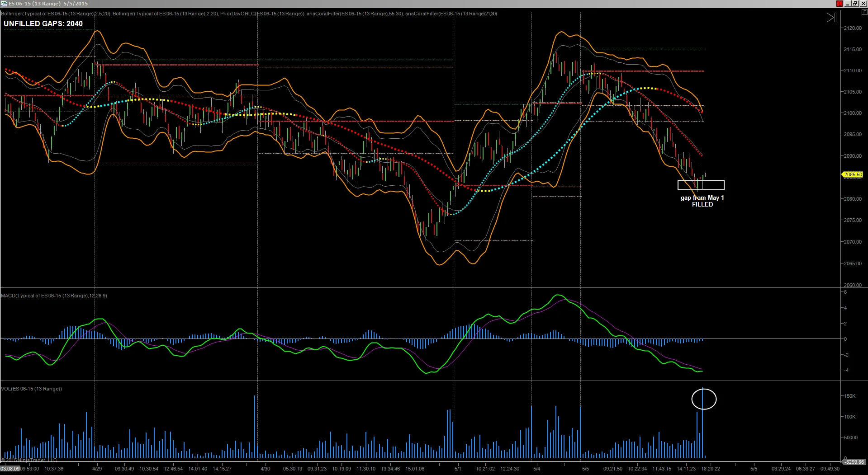
Task: Click the 03:08:09 highlighted time label
Action: coord(10,469)
